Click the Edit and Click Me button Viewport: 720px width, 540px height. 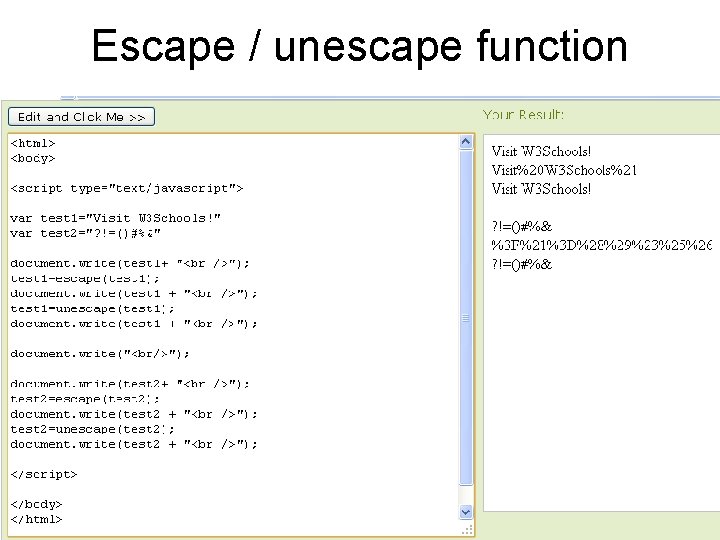tap(81, 117)
